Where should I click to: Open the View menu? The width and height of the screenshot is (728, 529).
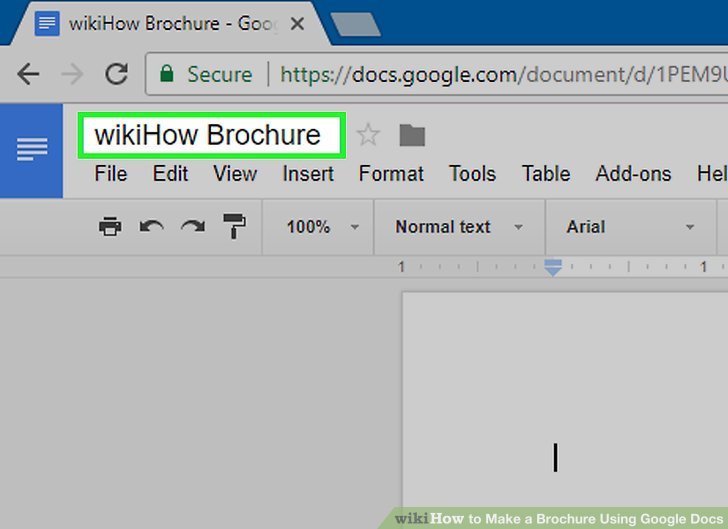pyautogui.click(x=235, y=174)
